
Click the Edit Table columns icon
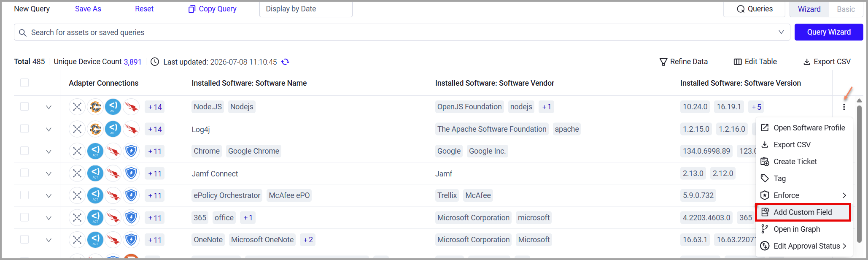coord(738,62)
